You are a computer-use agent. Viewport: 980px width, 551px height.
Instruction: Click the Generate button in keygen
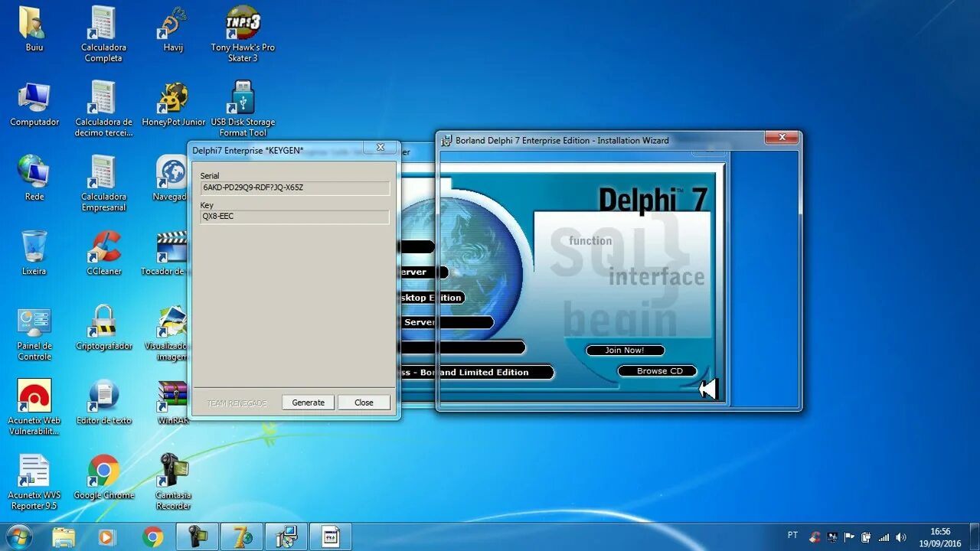308,403
